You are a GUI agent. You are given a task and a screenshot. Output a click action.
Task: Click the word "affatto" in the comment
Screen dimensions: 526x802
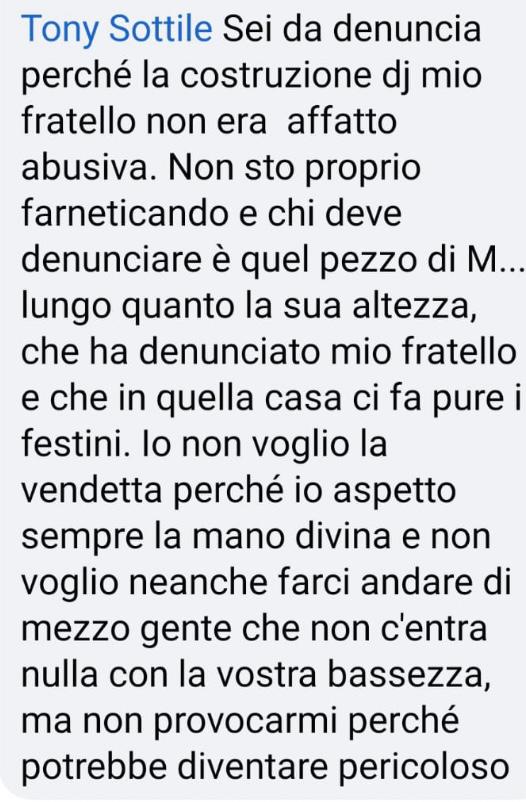[x=342, y=121]
